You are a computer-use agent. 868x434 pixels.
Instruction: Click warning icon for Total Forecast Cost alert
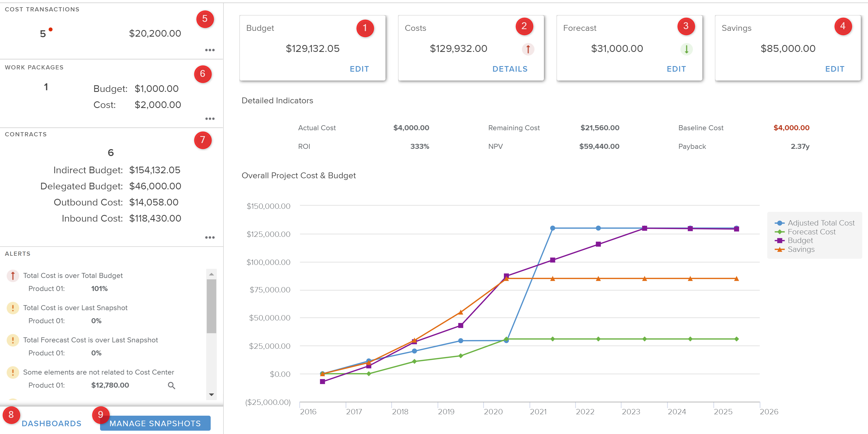(x=13, y=340)
